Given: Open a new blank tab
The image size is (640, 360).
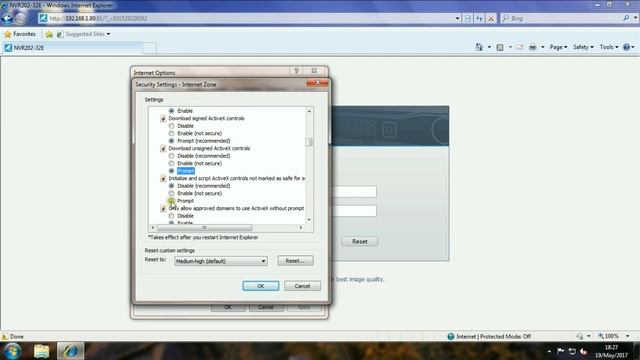Looking at the screenshot, I should [x=149, y=48].
